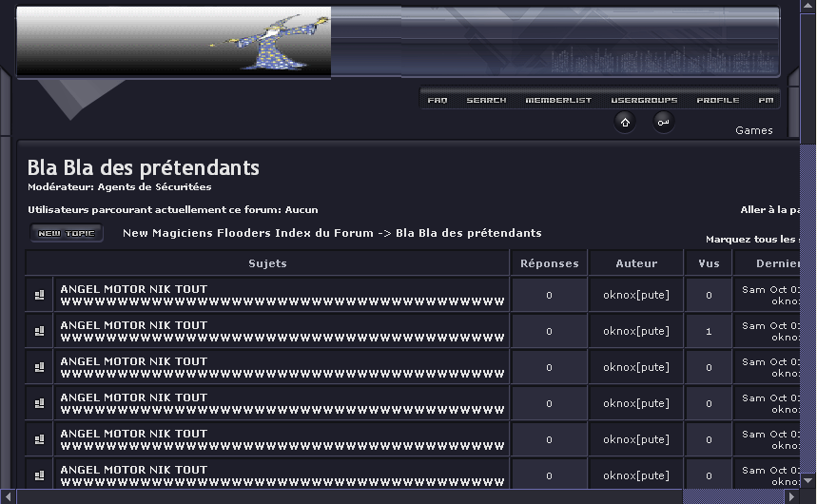Open the Search page in the navigation
The image size is (817, 504).
486,100
